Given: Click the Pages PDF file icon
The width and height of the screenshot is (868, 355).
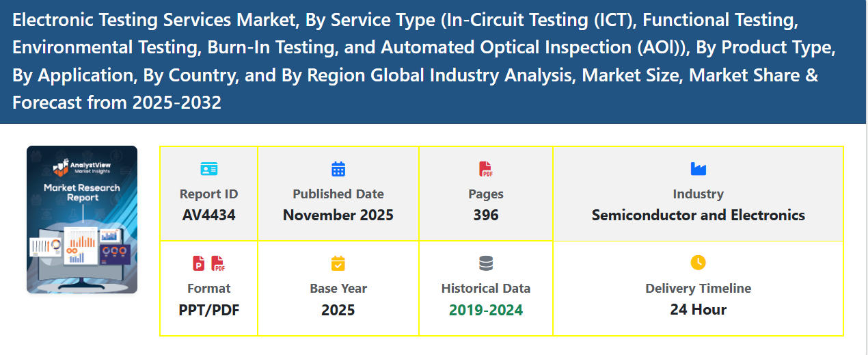Looking at the screenshot, I should pyautogui.click(x=486, y=168).
